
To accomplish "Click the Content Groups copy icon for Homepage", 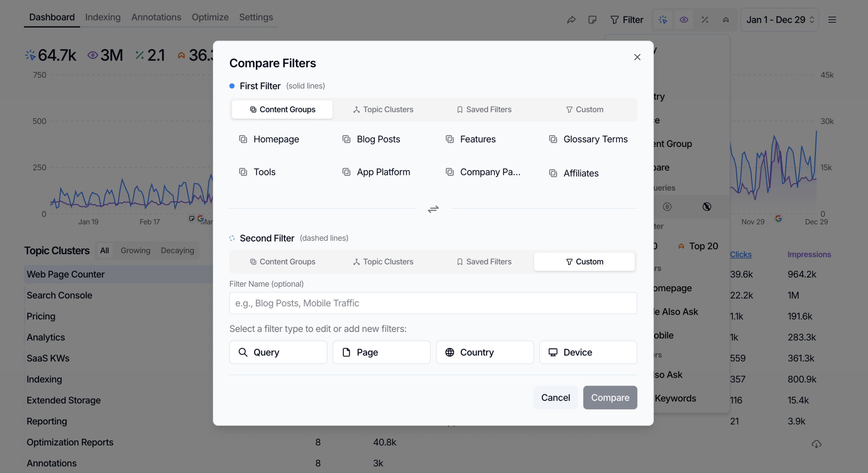I will coord(243,139).
